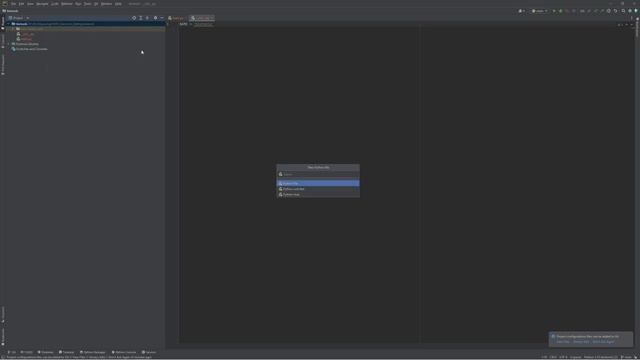This screenshot has width=640, height=360.
Task: Switch to the second editor tab
Action: [x=202, y=18]
